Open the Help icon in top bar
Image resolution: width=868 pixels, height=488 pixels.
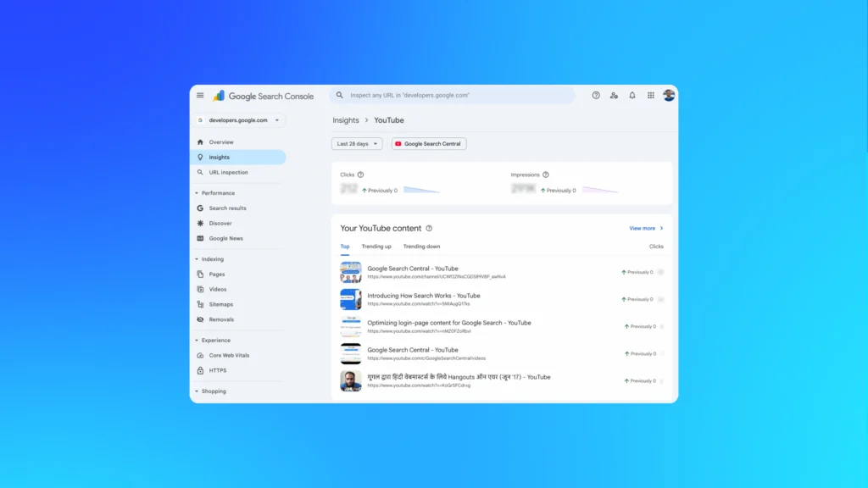click(x=596, y=95)
